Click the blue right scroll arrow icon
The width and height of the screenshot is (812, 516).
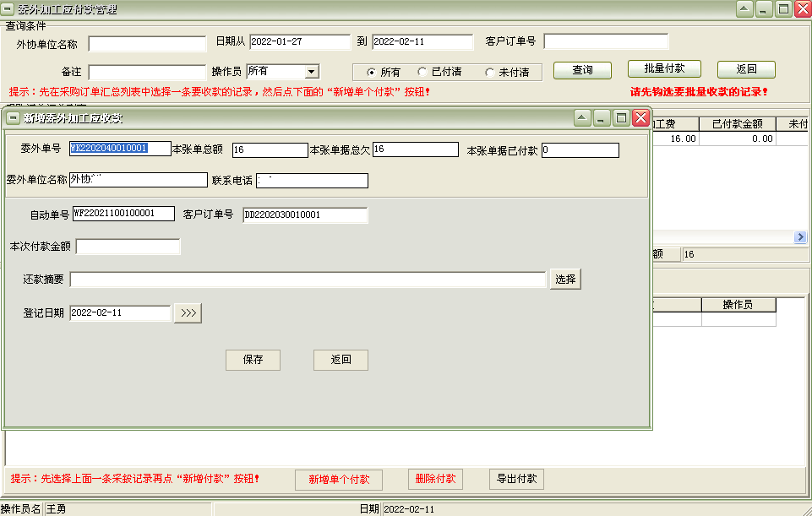[x=799, y=237]
